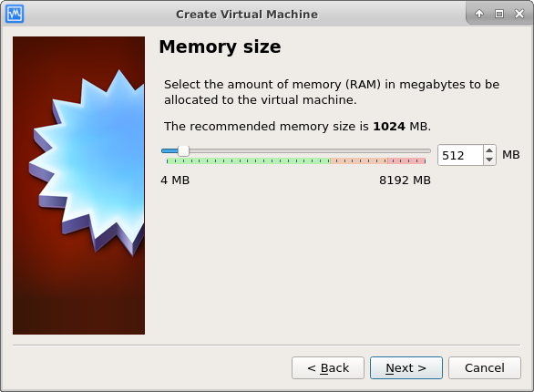Close the Create Virtual Machine dialog
This screenshot has height=392, width=534.
pos(519,14)
